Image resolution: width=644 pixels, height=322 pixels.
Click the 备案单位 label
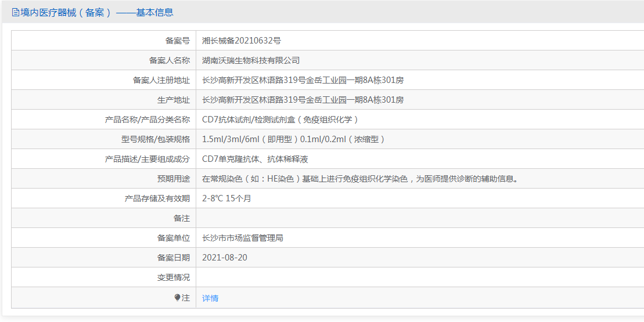click(x=173, y=238)
